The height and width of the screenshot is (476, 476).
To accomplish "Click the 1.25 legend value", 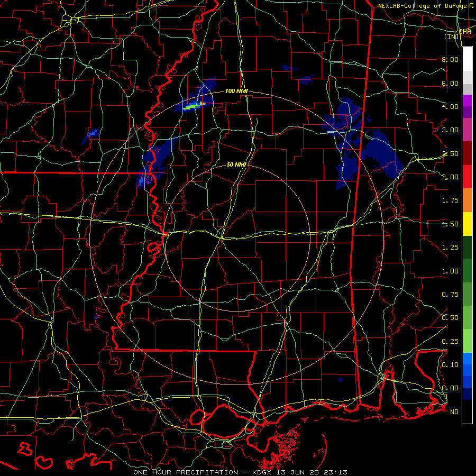I will (x=450, y=248).
